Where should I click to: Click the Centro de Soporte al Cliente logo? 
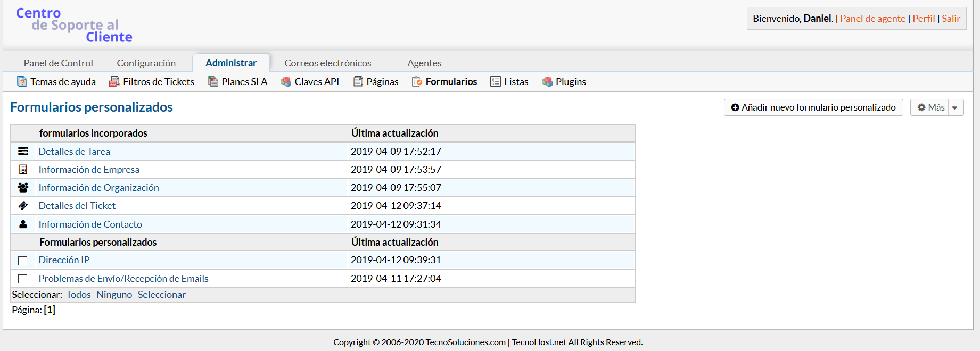click(x=74, y=25)
